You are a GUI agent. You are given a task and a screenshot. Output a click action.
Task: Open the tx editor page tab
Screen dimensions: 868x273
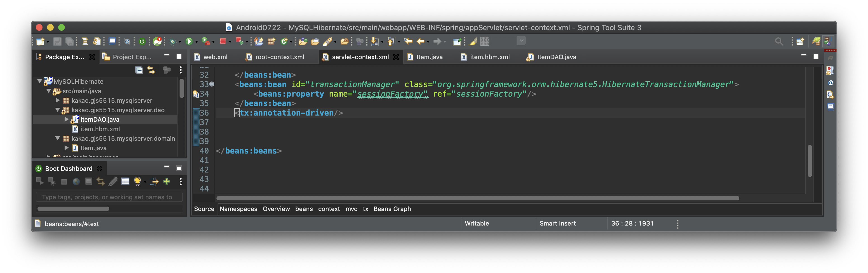pyautogui.click(x=365, y=209)
